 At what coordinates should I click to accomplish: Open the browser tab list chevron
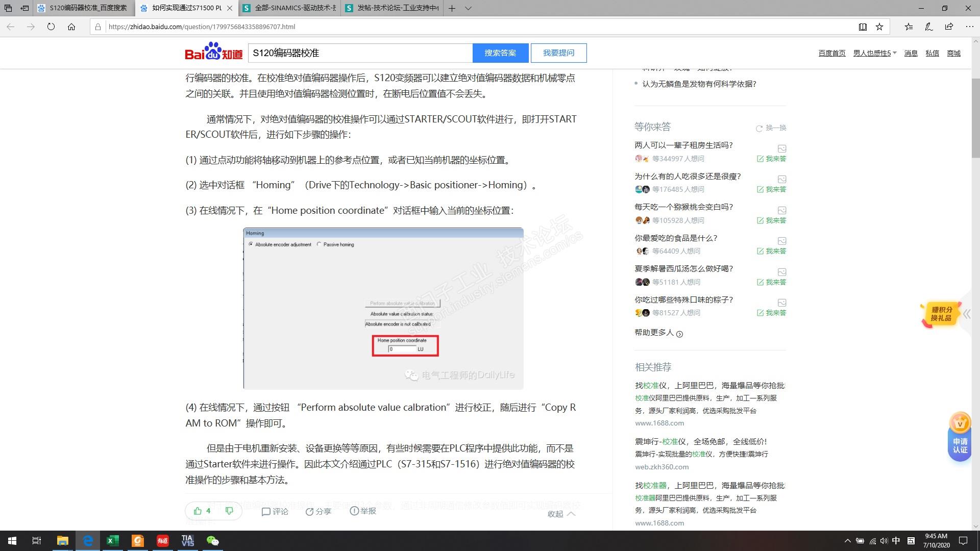(468, 8)
